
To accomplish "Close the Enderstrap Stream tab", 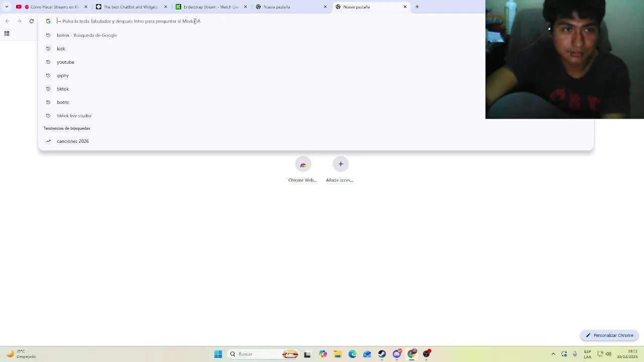I will 246,7.
